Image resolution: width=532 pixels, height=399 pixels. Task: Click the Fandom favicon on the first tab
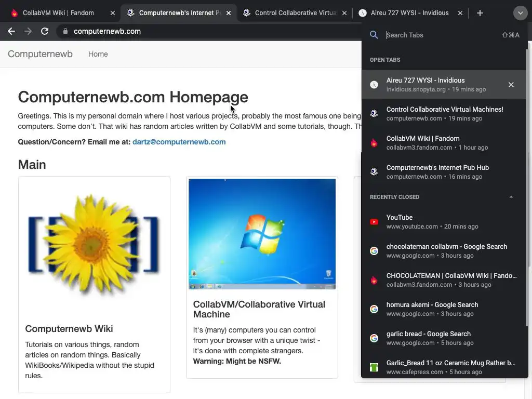[14, 13]
